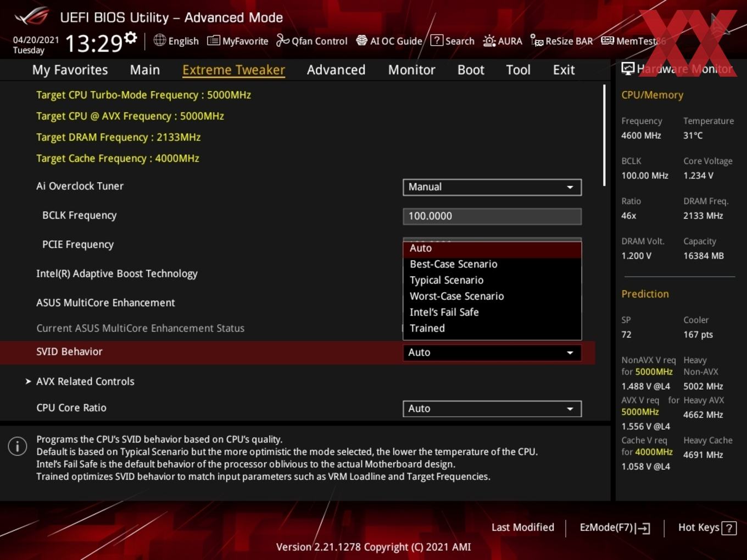The image size is (747, 560).
Task: Click the ROG logo icon
Action: click(31, 16)
